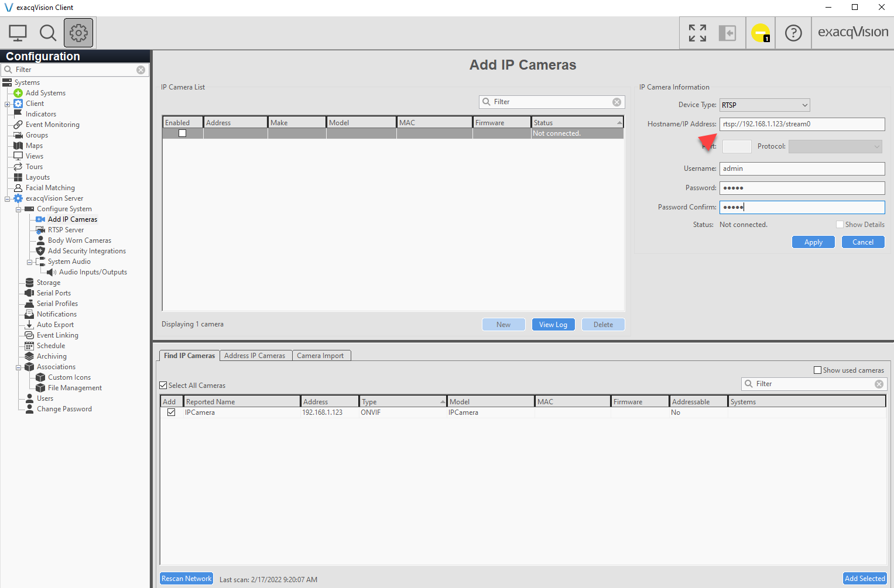Toggle full screen mode icon
Screen dimensions: 894x588
pyautogui.click(x=697, y=33)
